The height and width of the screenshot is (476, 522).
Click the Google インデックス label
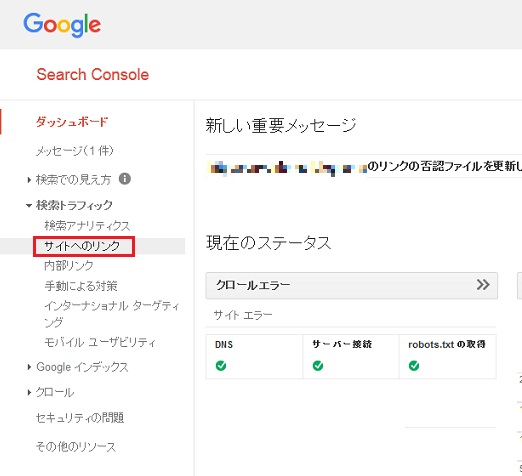coord(82,367)
